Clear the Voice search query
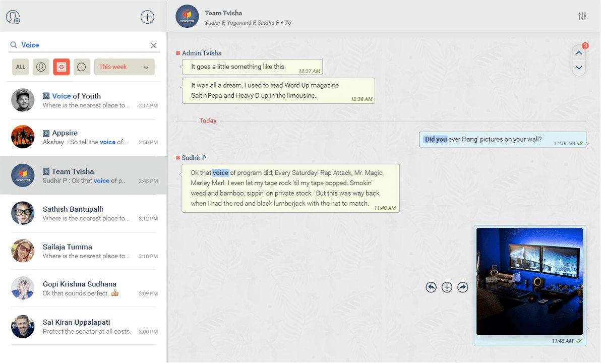The image size is (605, 364). [x=154, y=45]
